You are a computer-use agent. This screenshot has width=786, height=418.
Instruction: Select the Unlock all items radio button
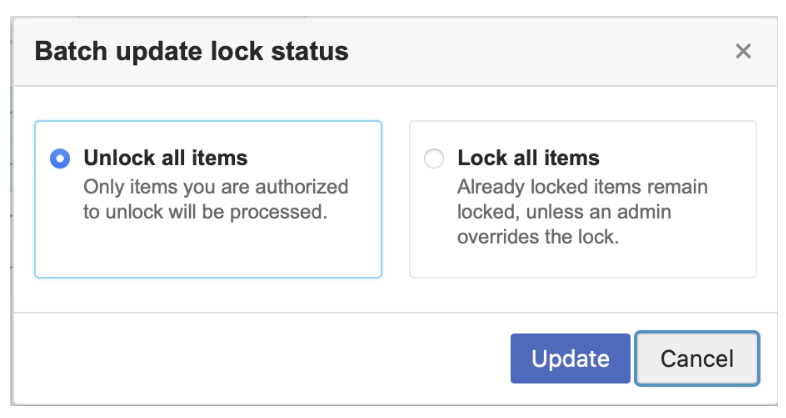pyautogui.click(x=60, y=159)
